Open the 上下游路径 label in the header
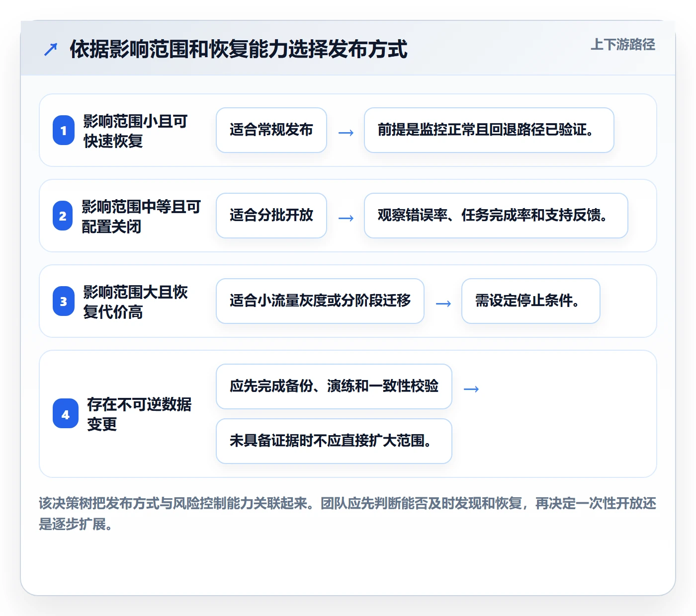 pyautogui.click(x=623, y=45)
